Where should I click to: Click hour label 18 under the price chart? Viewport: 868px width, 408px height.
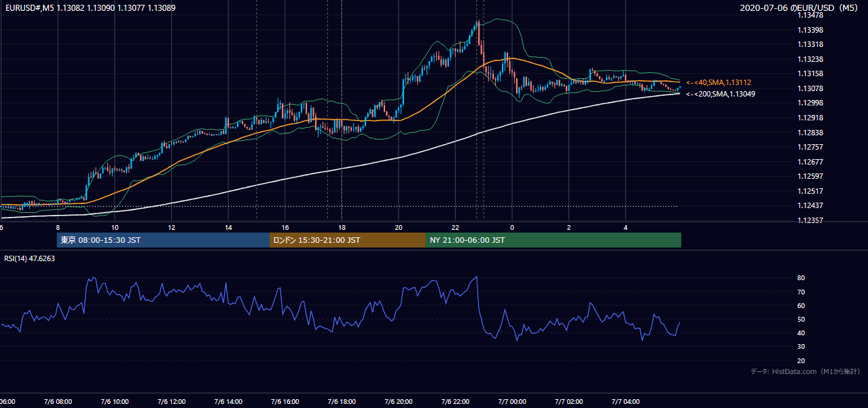pyautogui.click(x=342, y=227)
